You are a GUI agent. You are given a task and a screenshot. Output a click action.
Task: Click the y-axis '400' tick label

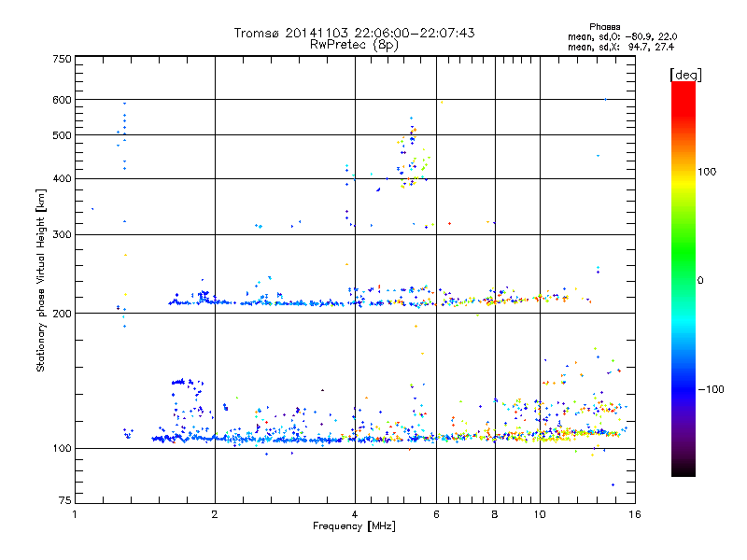62,178
